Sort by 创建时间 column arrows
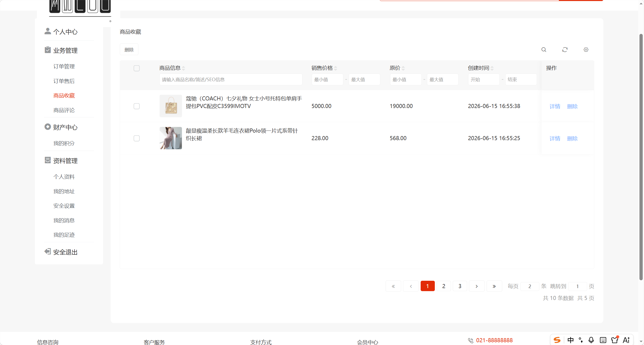 492,68
